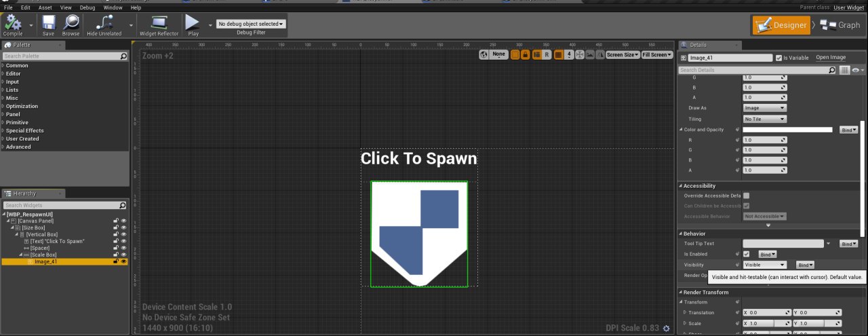Open grid snap size 4 selector
This screenshot has width=868, height=336.
pos(569,54)
